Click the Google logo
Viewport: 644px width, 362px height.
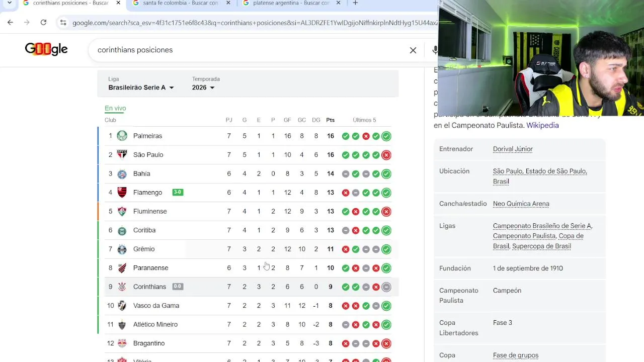(46, 49)
